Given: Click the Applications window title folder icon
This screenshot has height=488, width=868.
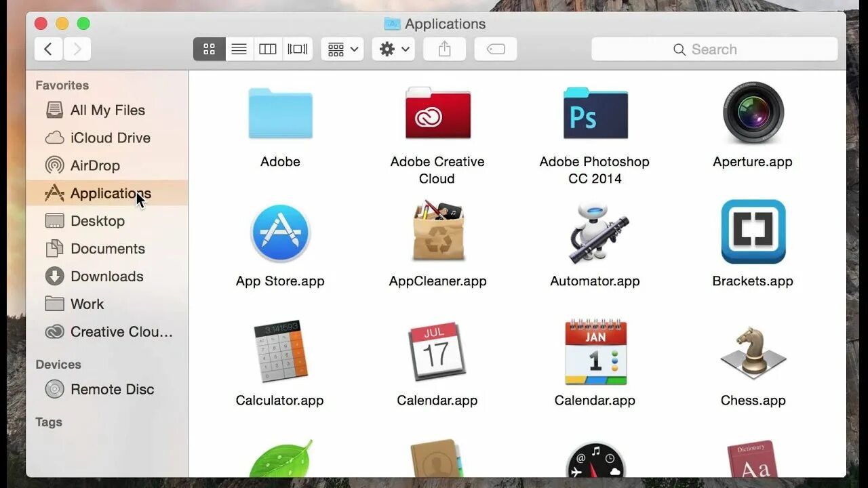Looking at the screenshot, I should pos(392,24).
